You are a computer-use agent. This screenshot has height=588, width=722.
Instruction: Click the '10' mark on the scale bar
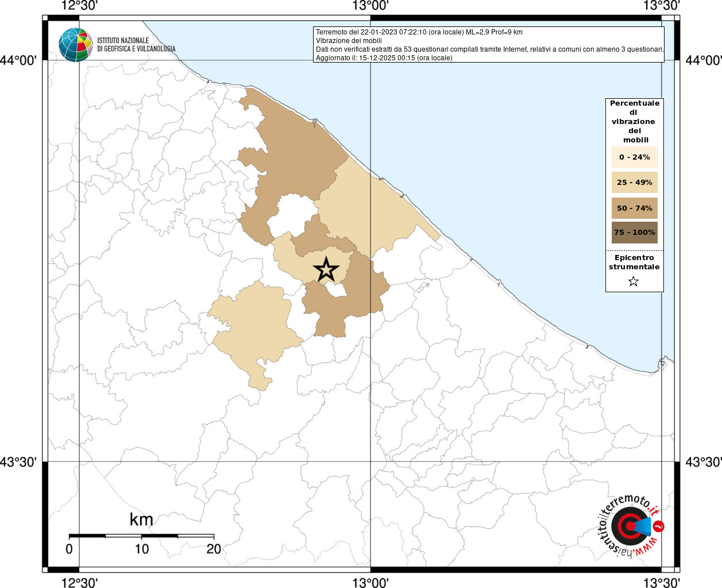coord(141,549)
